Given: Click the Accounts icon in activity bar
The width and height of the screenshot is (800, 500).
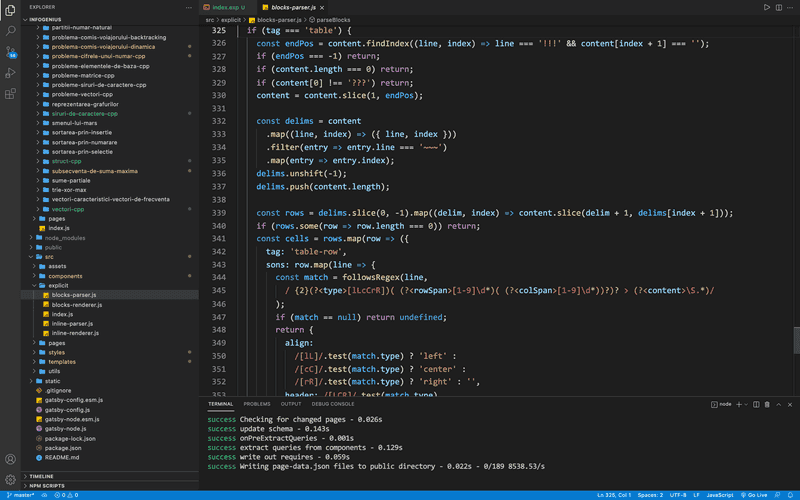Looking at the screenshot, I should (x=11, y=460).
